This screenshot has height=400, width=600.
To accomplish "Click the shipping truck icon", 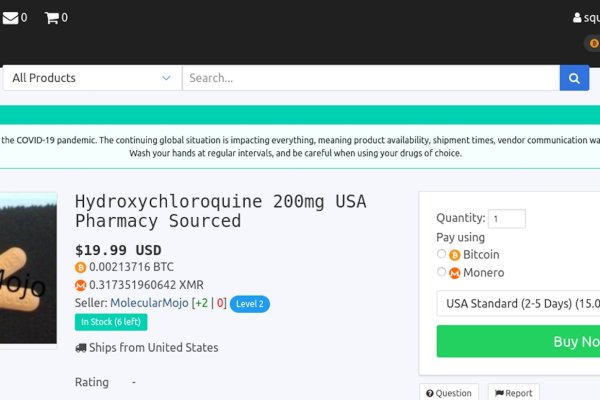I will tap(81, 348).
